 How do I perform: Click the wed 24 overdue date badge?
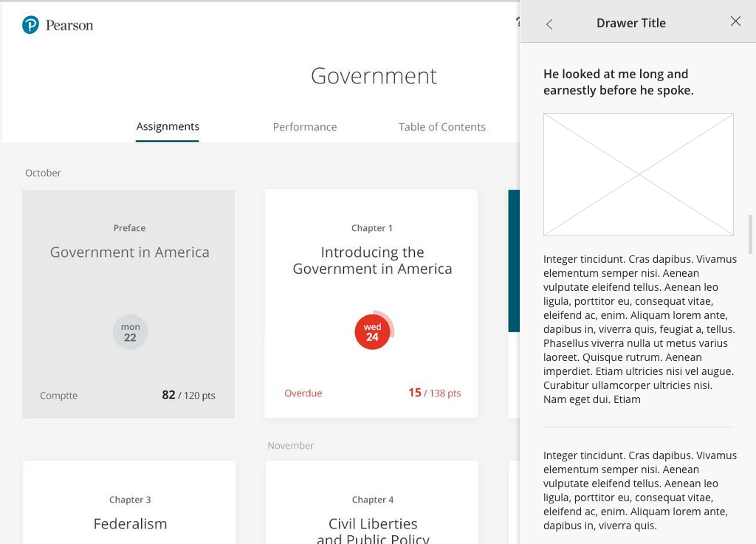372,332
